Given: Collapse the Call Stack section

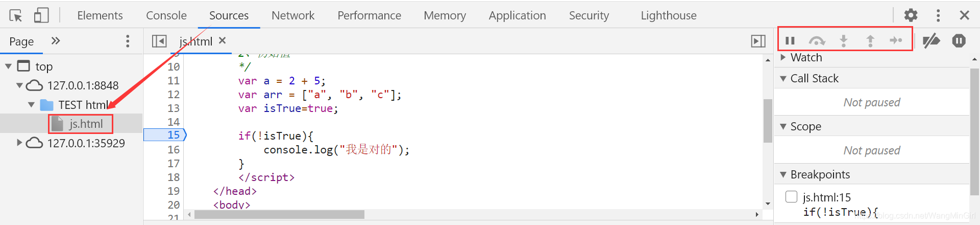Looking at the screenshot, I should (783, 79).
